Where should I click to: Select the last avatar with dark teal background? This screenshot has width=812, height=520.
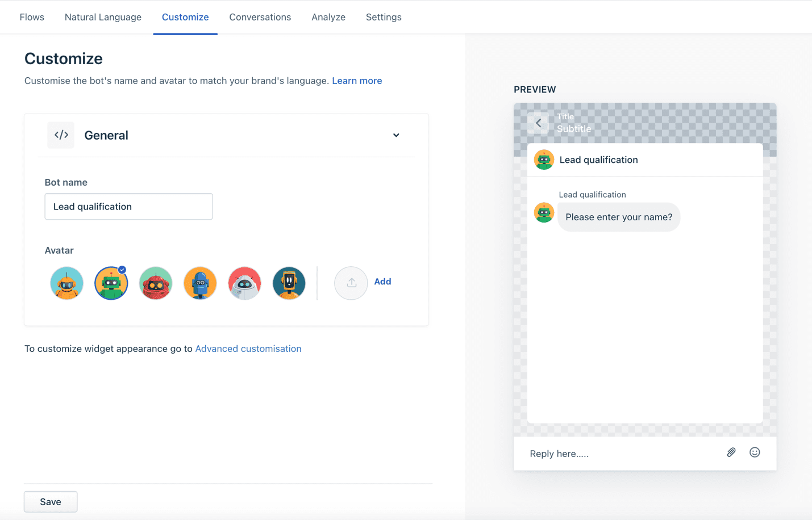(x=289, y=283)
